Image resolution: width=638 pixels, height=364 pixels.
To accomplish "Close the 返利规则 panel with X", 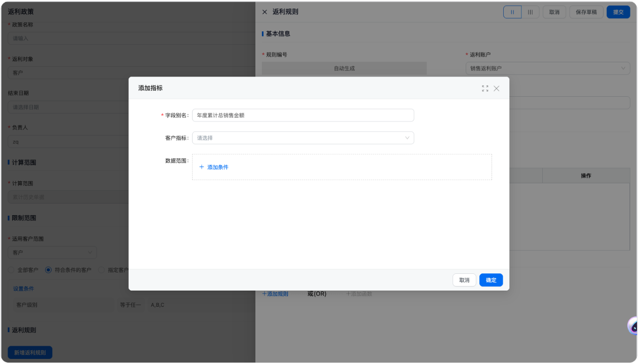I will [x=265, y=12].
